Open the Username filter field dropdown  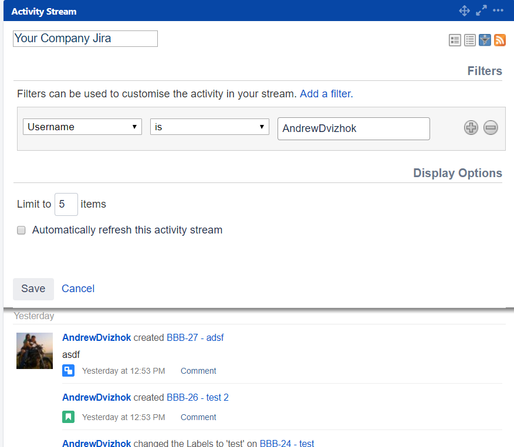pos(82,127)
